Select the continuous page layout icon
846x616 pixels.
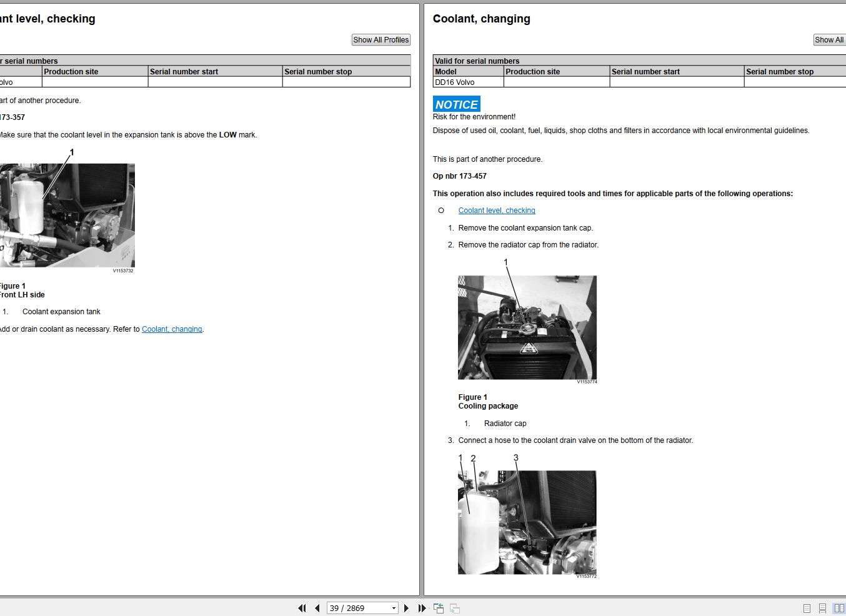coord(822,607)
